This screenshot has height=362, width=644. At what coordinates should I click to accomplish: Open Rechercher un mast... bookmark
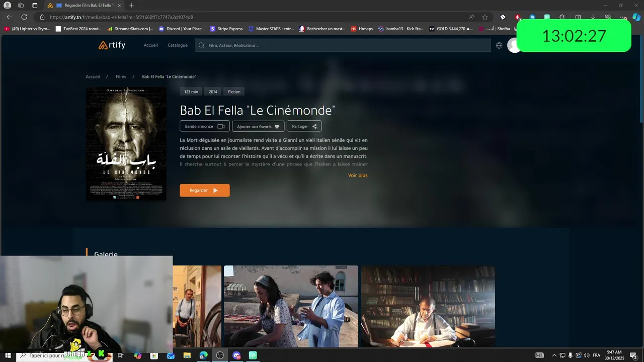pos(322,29)
